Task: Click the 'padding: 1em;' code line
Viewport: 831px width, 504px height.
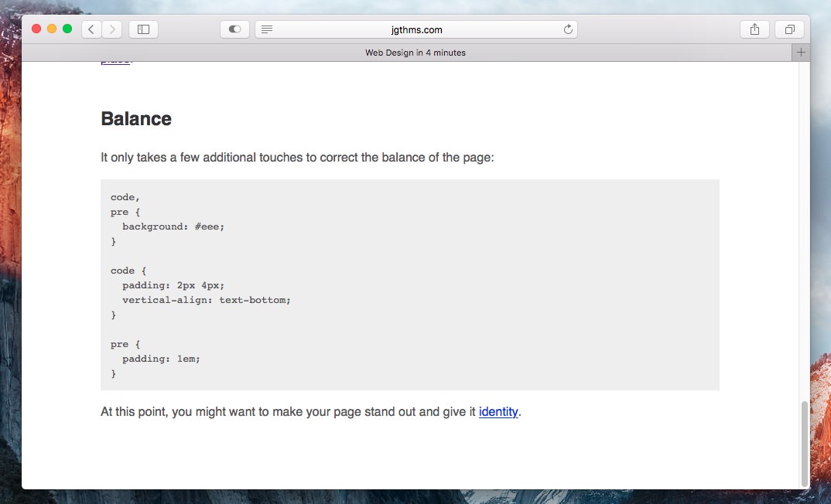Action: [161, 359]
